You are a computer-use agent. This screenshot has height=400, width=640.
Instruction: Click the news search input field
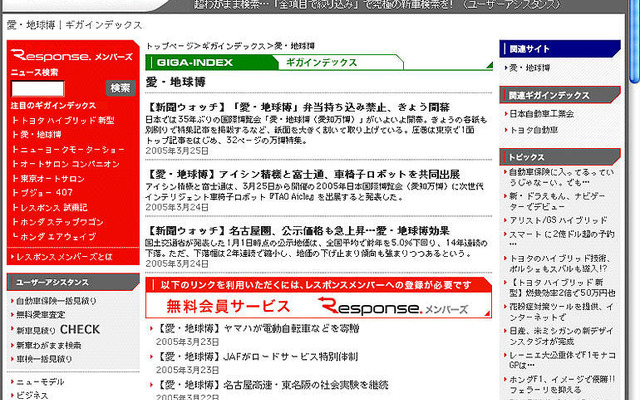point(38,88)
